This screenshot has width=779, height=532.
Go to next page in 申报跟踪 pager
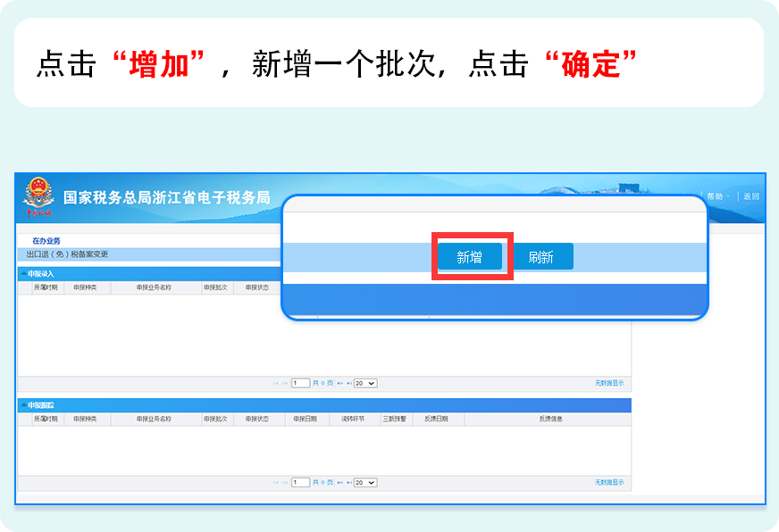[x=339, y=482]
